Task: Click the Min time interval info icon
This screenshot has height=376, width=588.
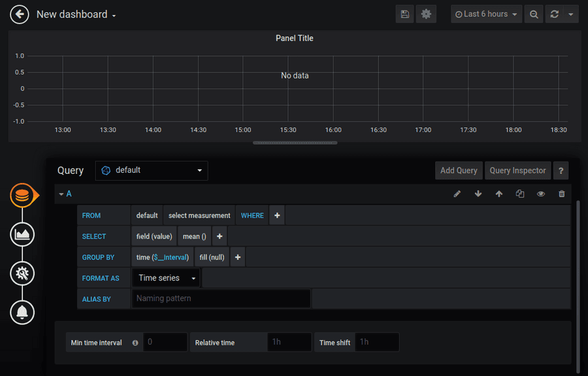Action: point(135,343)
